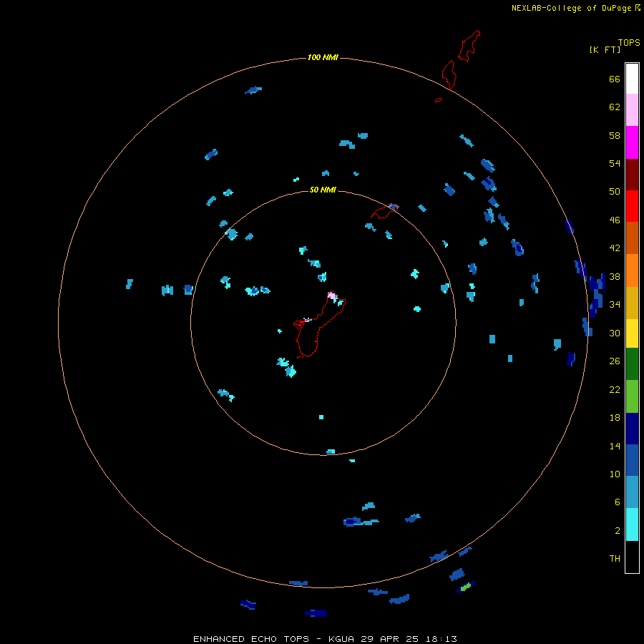Select the legend value 50
Screen dimensions: 644x644
pyautogui.click(x=615, y=191)
